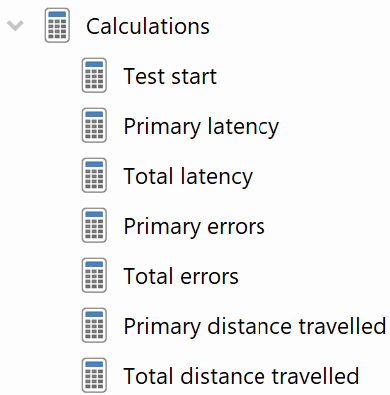390x395 pixels.
Task: Click the Primary errors calculator icon
Action: [94, 225]
